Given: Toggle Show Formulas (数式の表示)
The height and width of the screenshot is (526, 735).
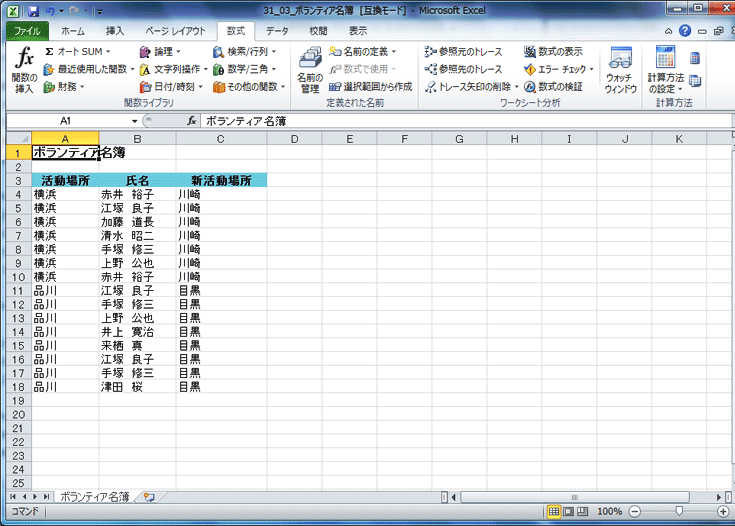Looking at the screenshot, I should tap(553, 52).
